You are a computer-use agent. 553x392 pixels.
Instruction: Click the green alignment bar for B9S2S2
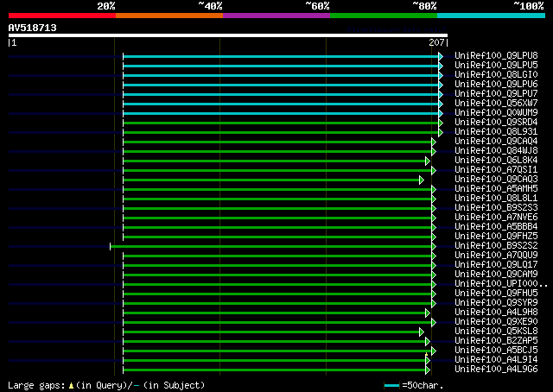[x=270, y=246]
